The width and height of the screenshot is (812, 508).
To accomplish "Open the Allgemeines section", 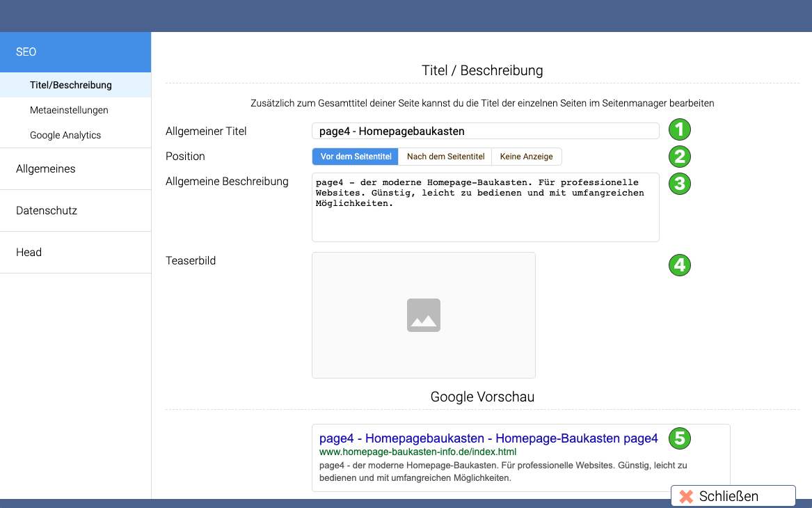I will pyautogui.click(x=45, y=168).
